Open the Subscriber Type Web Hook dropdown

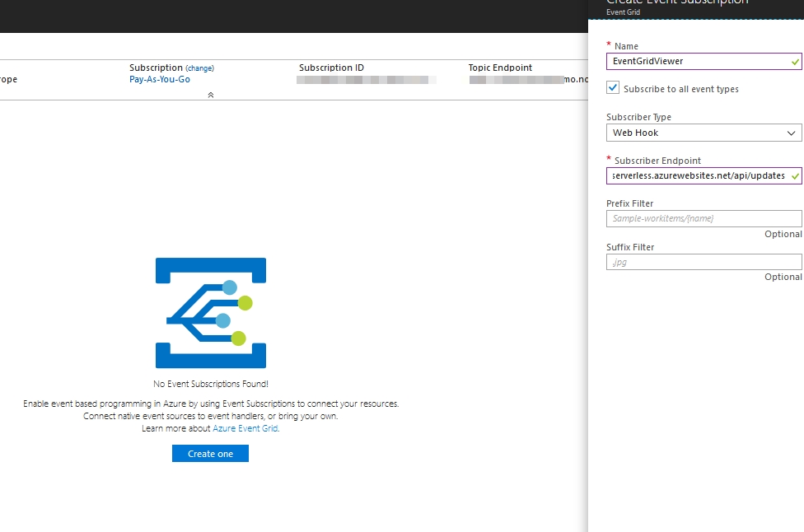pyautogui.click(x=703, y=133)
